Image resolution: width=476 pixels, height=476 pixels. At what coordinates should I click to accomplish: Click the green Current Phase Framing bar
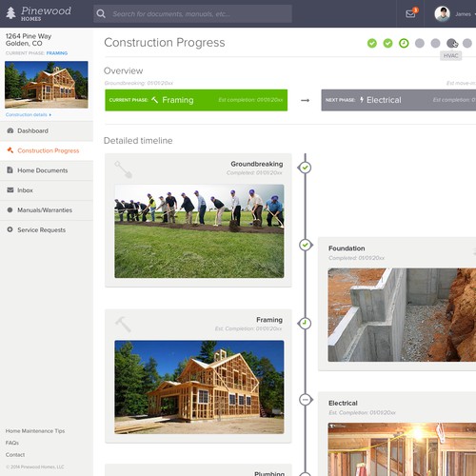click(x=196, y=100)
